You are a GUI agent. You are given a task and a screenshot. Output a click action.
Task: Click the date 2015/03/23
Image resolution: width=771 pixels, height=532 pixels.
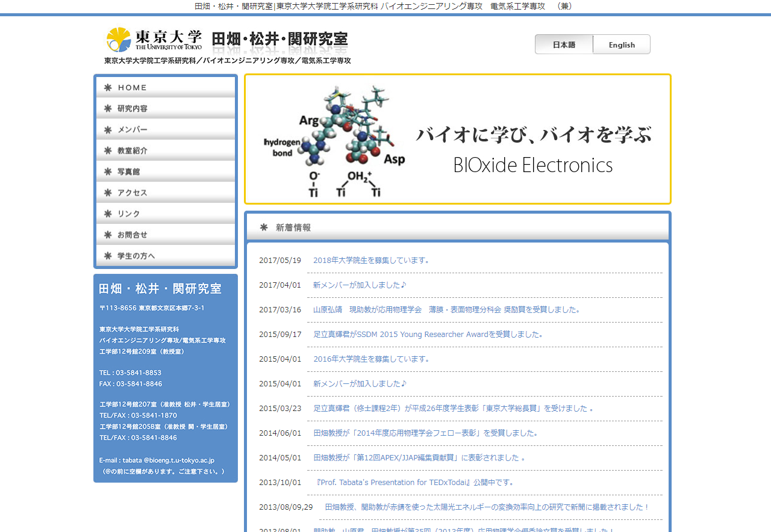280,409
